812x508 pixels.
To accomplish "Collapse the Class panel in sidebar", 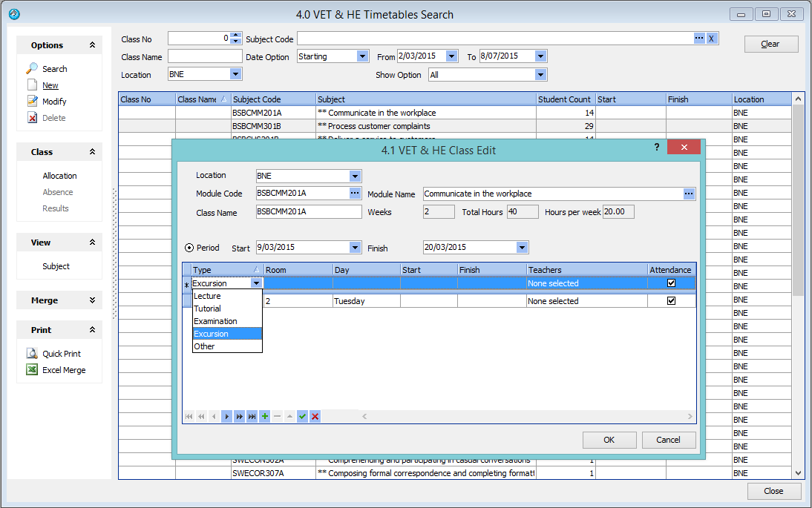I will click(92, 152).
